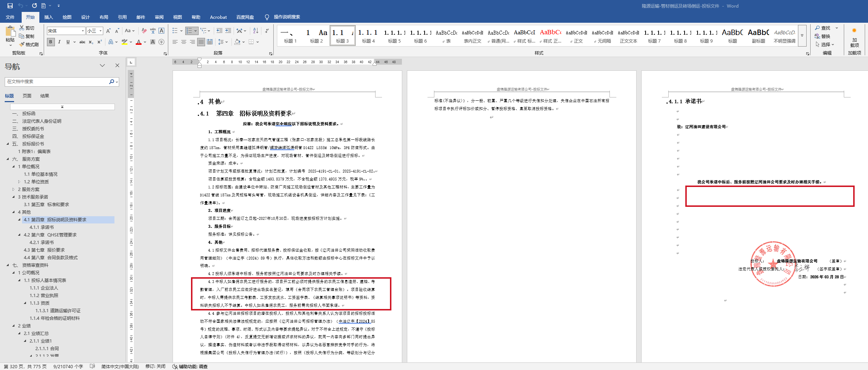This screenshot has width=868, height=370.
Task: Apply character border icon
Action: pyautogui.click(x=161, y=31)
